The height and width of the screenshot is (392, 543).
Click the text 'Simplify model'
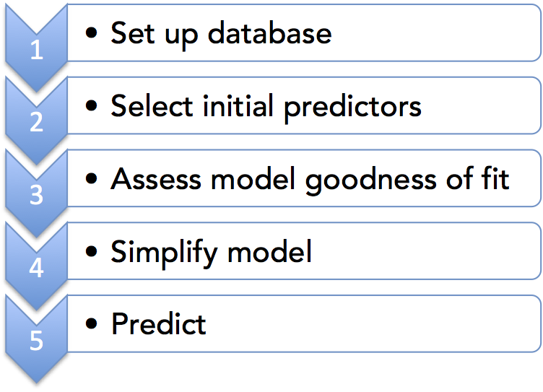tap(211, 251)
